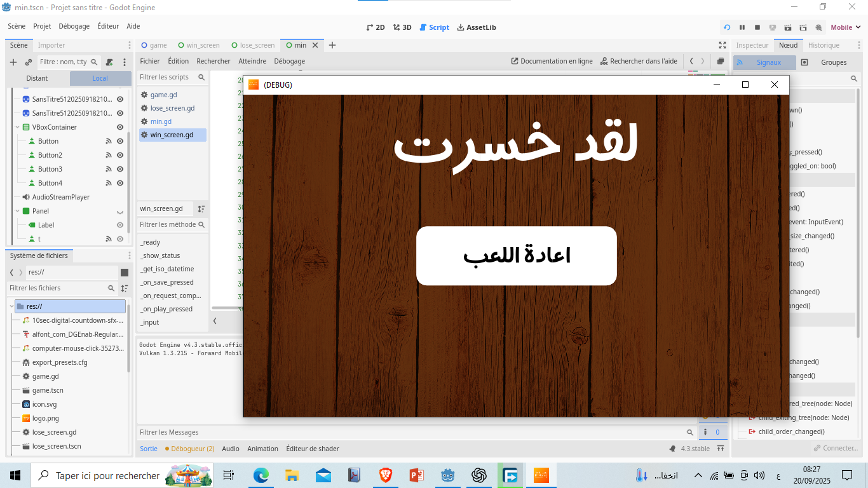
Task: Switch to the Inspecteur tab
Action: click(x=752, y=45)
